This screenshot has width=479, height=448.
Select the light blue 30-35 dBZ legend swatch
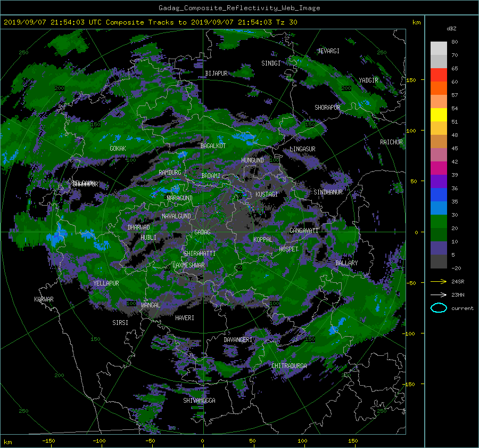439,208
